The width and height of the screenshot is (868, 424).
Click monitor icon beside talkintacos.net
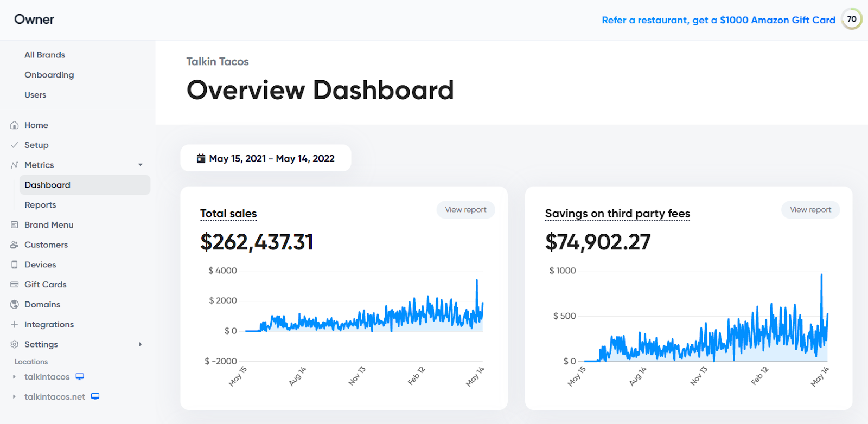coord(95,397)
